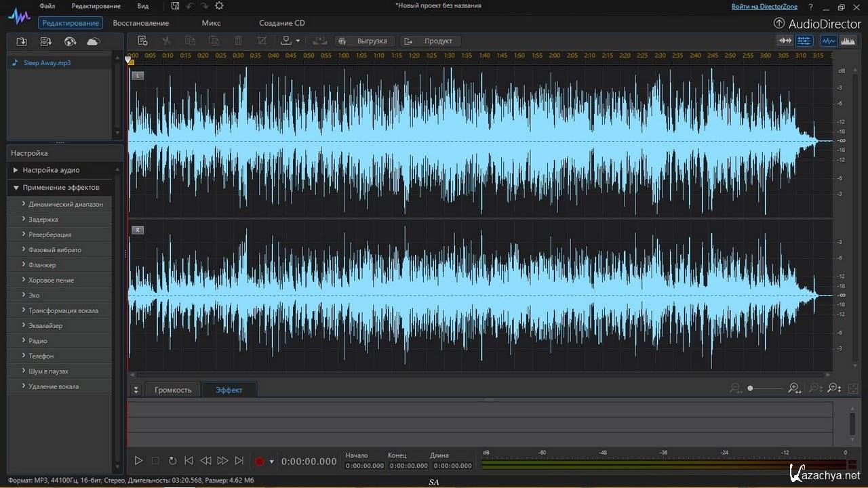
Task: Select the Эффект tab
Action: (x=229, y=390)
